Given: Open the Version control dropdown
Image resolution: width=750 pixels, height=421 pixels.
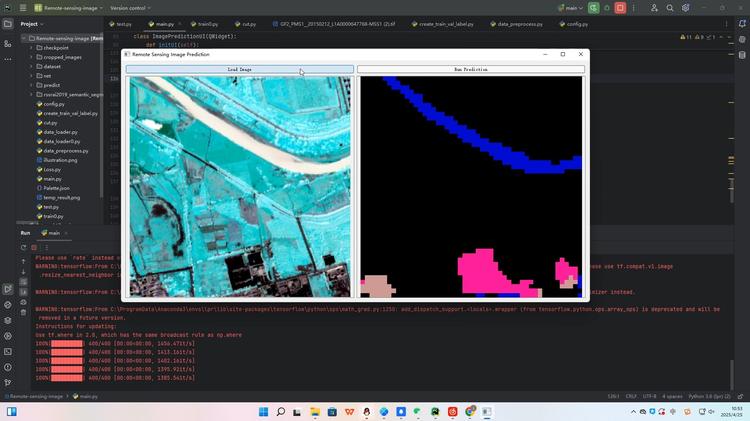Looking at the screenshot, I should tap(130, 8).
